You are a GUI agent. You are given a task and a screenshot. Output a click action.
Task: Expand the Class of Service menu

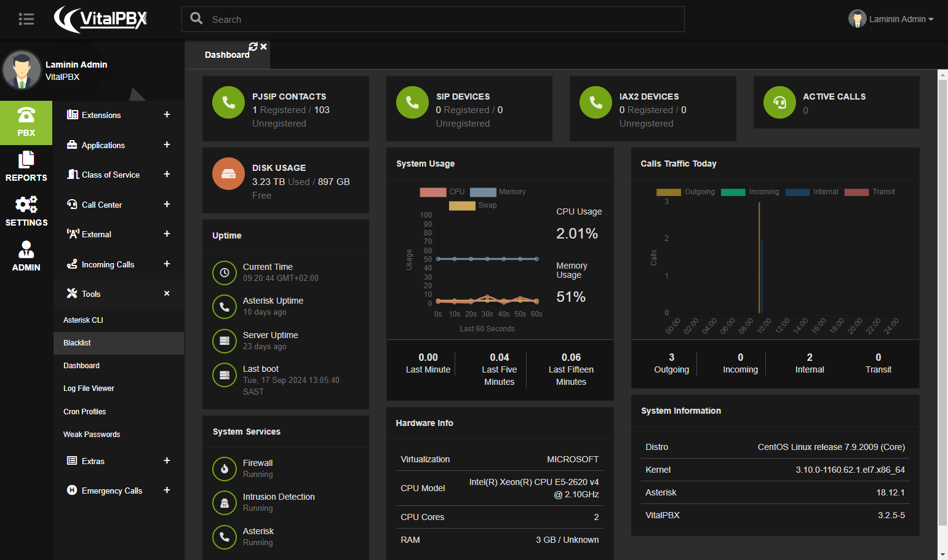point(119,175)
